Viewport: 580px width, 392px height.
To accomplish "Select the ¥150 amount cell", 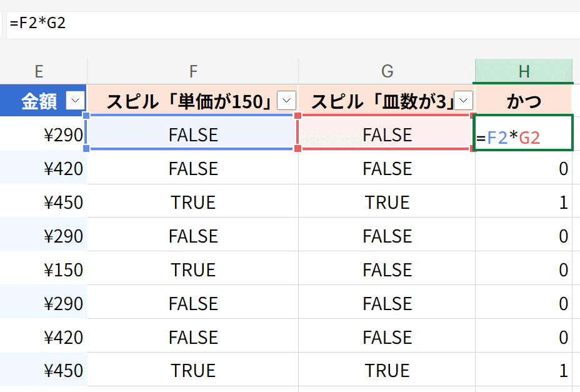I will pyautogui.click(x=44, y=268).
